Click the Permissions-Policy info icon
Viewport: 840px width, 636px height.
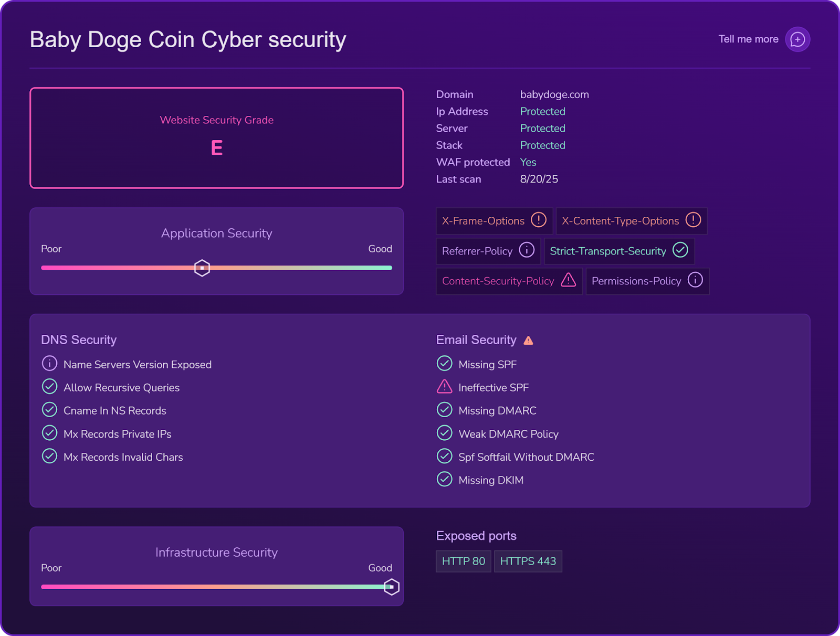695,280
